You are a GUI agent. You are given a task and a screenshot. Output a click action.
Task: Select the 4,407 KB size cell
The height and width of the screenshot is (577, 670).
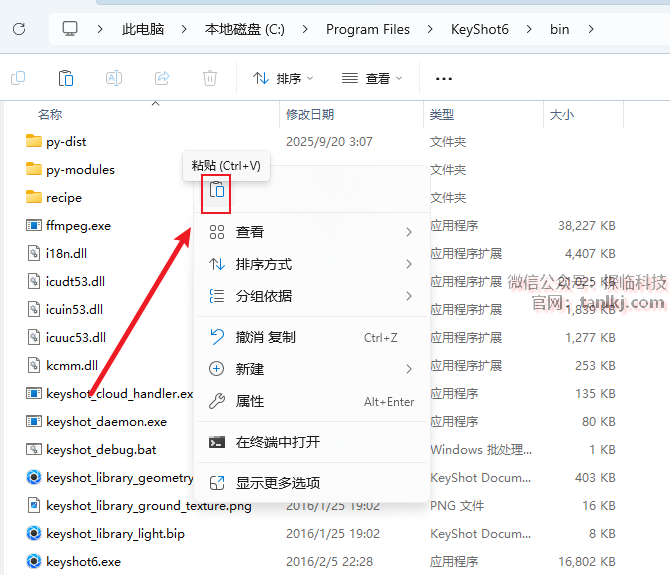pos(590,253)
